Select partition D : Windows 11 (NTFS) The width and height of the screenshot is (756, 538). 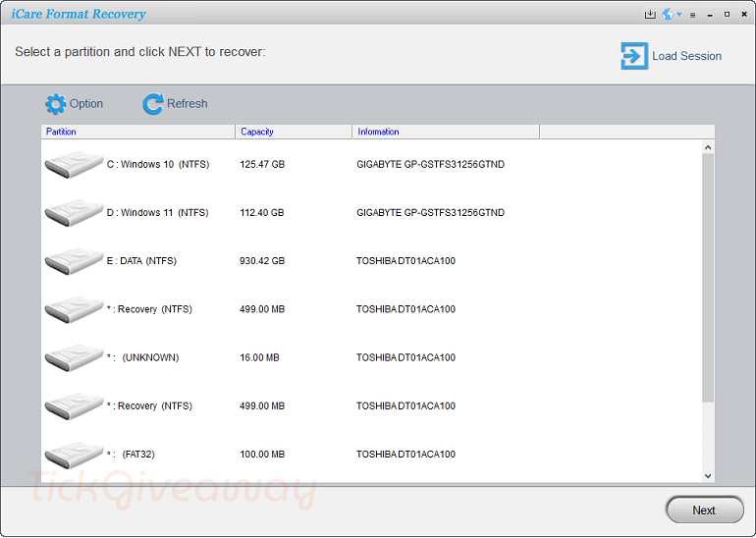(x=158, y=213)
